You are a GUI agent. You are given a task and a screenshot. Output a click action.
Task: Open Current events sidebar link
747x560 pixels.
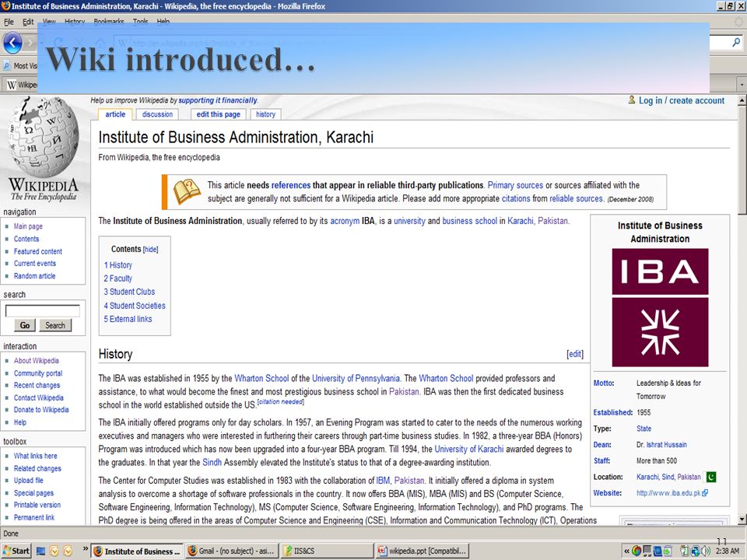[35, 264]
